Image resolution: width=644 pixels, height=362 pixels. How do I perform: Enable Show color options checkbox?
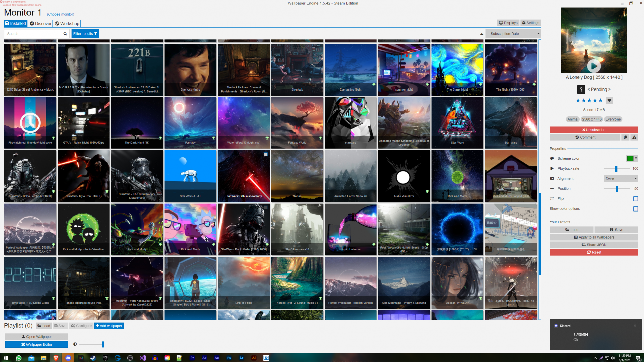[635, 209]
